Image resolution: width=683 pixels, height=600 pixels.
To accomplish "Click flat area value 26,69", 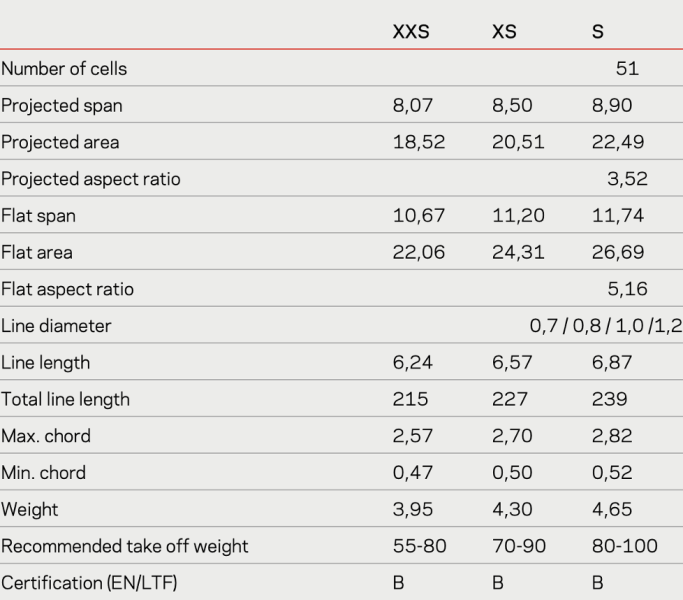I will 618,253.
